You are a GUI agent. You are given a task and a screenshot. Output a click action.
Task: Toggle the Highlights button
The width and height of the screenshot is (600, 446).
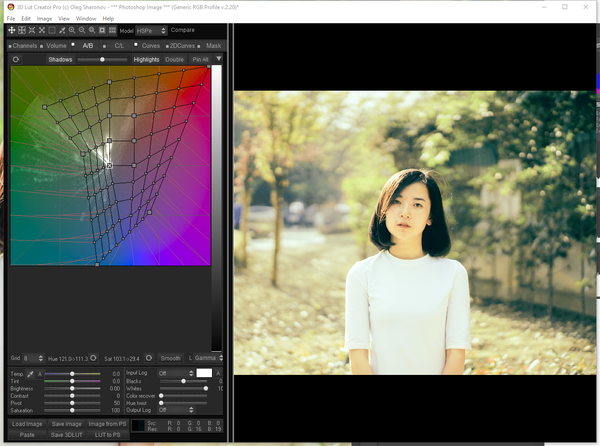[x=146, y=59]
